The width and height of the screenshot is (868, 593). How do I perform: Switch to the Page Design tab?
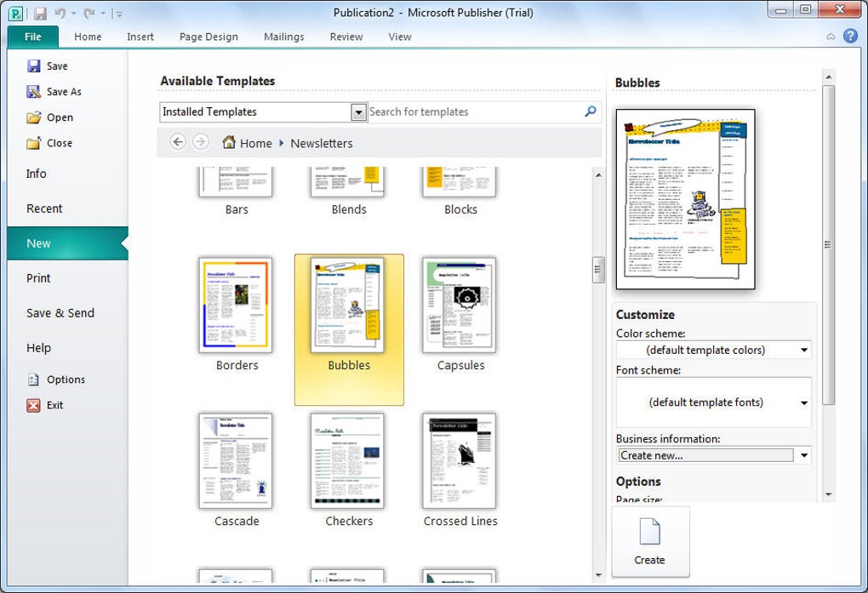point(208,37)
